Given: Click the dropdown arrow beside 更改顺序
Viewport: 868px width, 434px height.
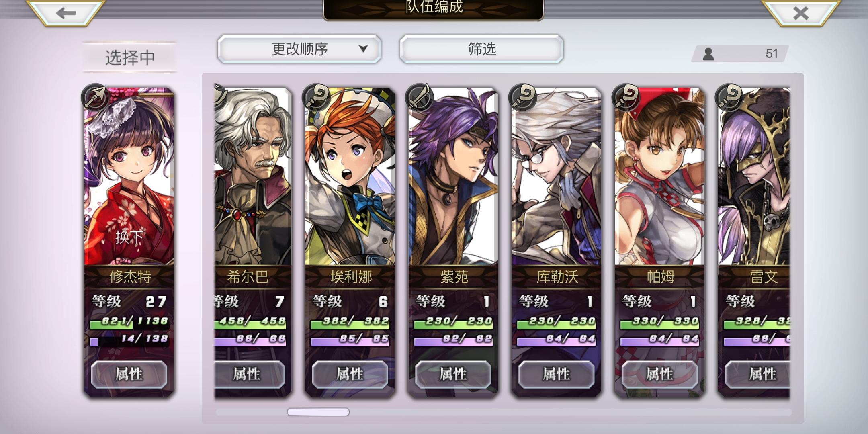Looking at the screenshot, I should (363, 49).
